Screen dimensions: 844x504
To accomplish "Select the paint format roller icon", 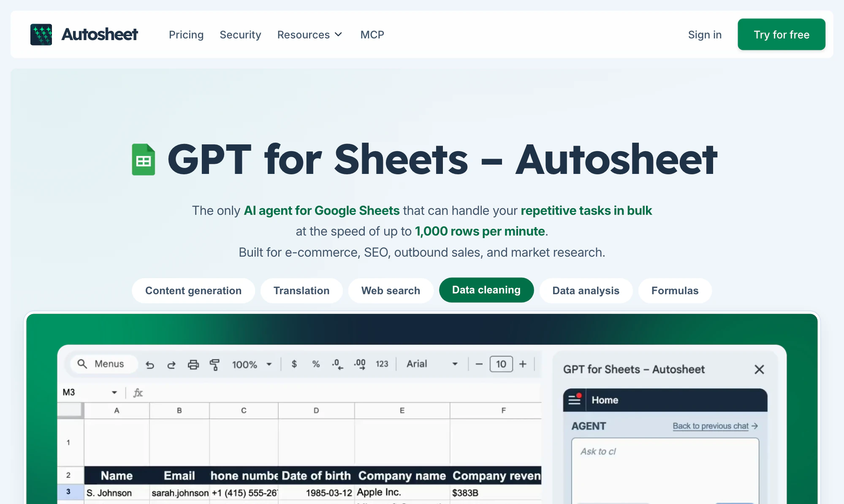I will [x=214, y=365].
